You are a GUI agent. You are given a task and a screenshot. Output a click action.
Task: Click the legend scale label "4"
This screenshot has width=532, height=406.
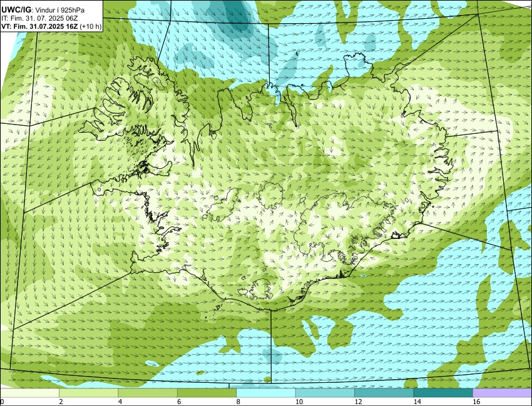tap(120, 402)
